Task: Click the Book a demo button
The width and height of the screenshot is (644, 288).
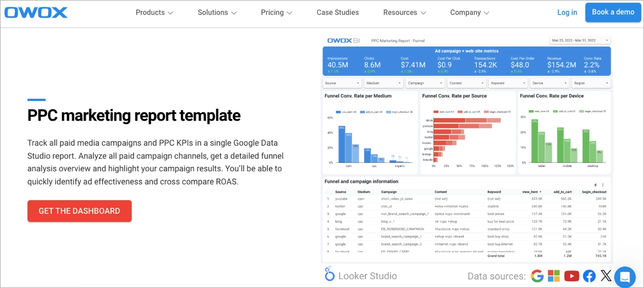Action: [613, 12]
